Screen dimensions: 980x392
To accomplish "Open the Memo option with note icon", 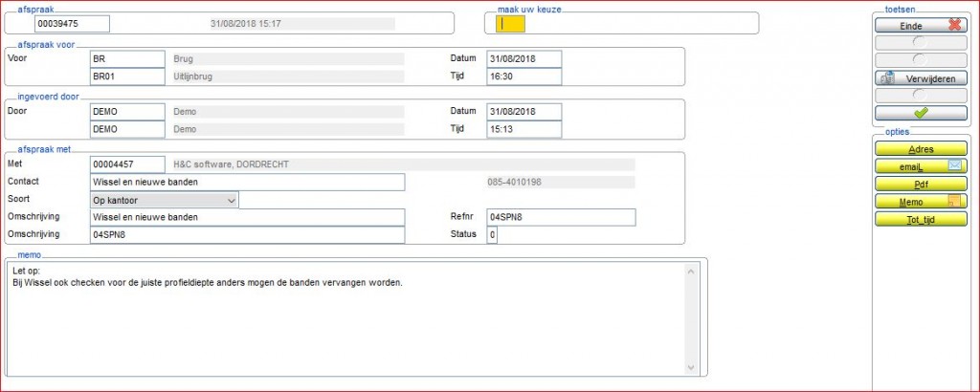I will tap(921, 202).
